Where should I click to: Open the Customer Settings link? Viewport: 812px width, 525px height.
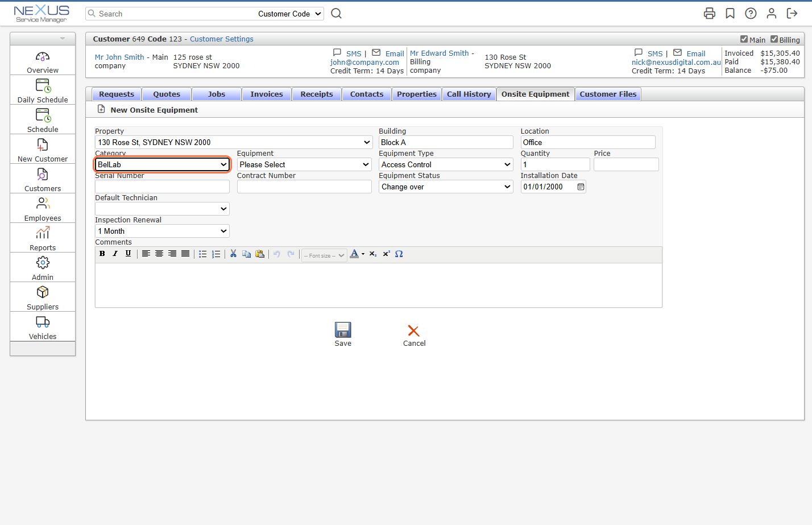(222, 39)
